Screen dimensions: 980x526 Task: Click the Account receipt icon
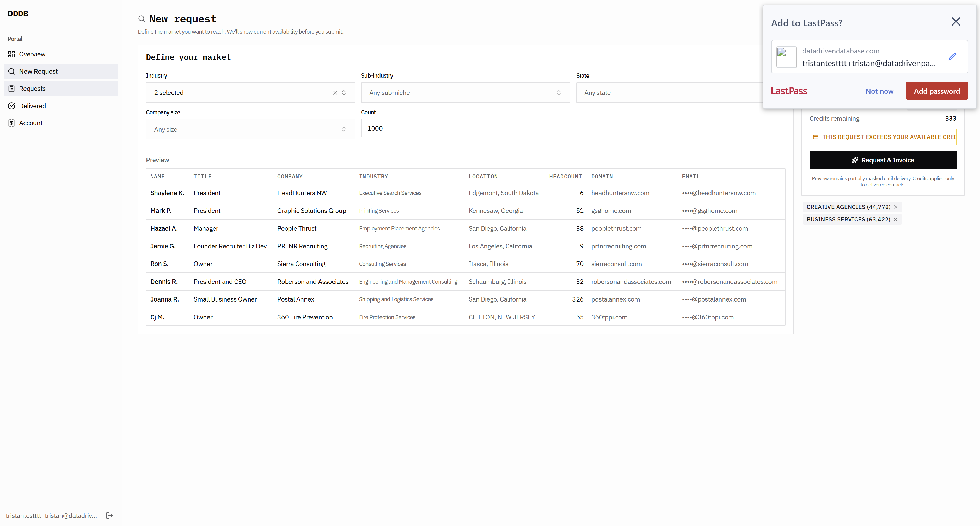[x=11, y=123]
